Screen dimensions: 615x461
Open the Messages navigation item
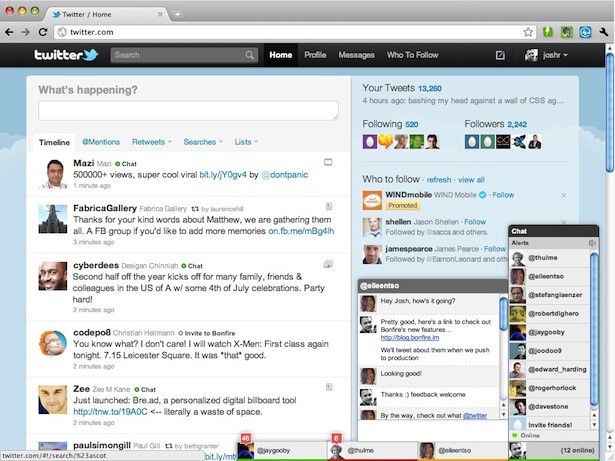(x=356, y=55)
